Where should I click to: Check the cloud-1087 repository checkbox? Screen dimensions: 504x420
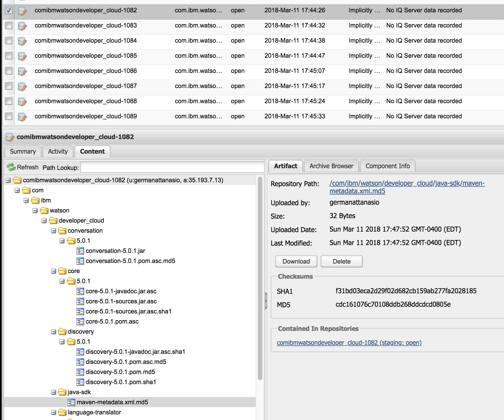(9, 86)
